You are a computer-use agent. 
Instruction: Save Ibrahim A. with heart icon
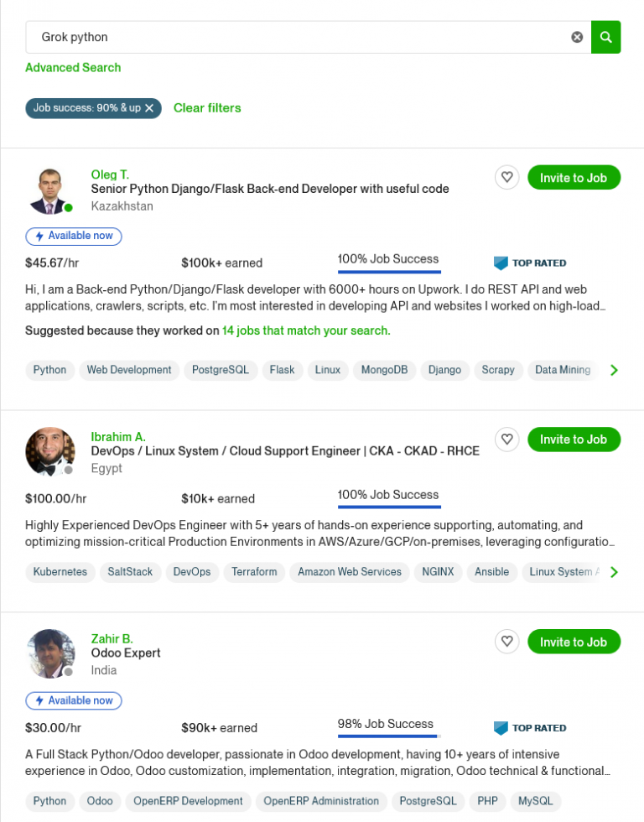506,440
